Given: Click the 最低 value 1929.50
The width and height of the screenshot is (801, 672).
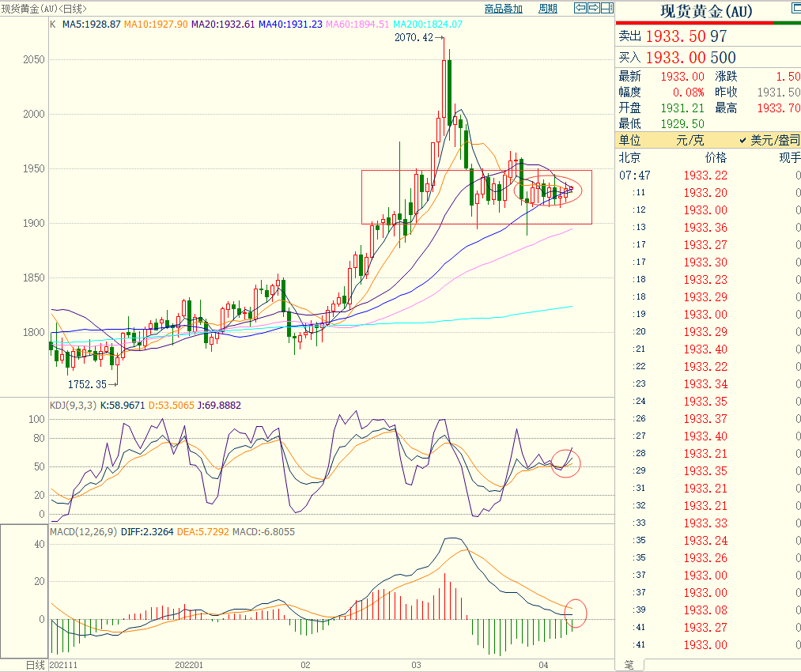Looking at the screenshot, I should 682,124.
